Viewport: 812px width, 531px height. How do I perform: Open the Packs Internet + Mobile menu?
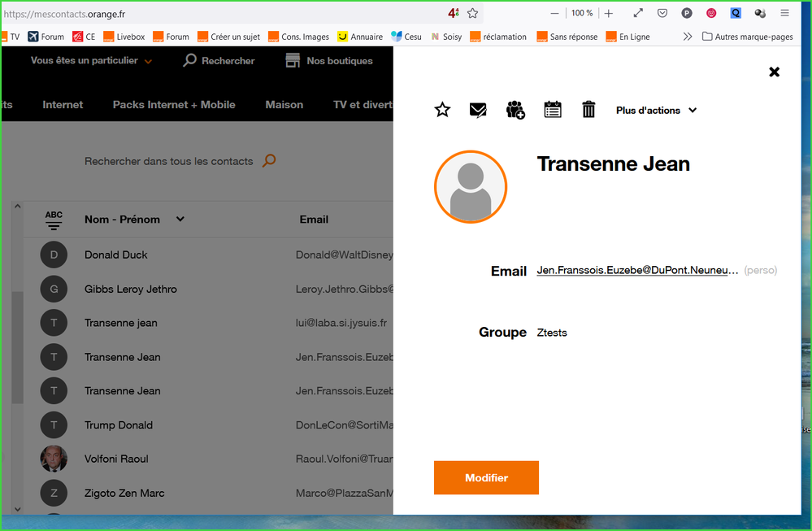click(x=174, y=105)
